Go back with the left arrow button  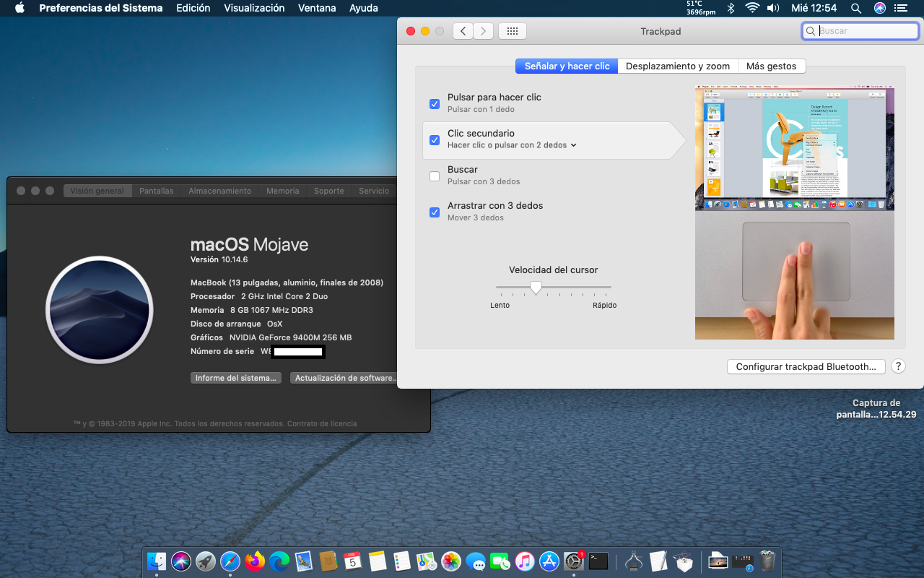(463, 31)
